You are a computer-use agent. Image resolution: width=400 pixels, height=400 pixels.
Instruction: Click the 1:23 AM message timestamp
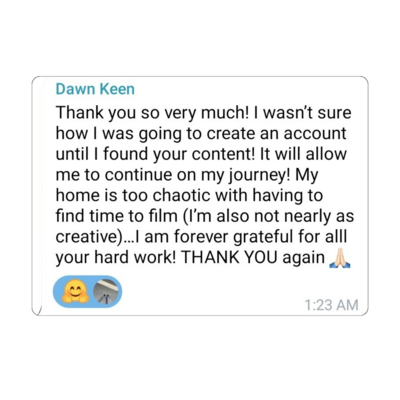click(x=331, y=305)
